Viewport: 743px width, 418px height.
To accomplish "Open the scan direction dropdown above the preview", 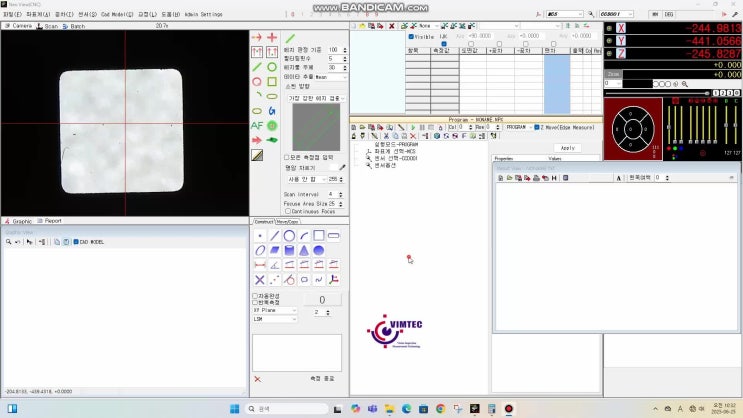I will [x=316, y=98].
